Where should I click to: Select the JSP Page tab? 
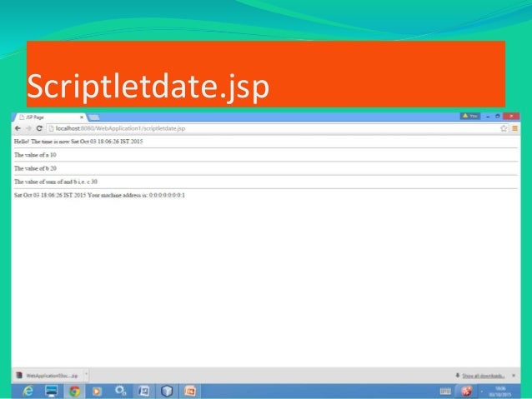point(50,117)
